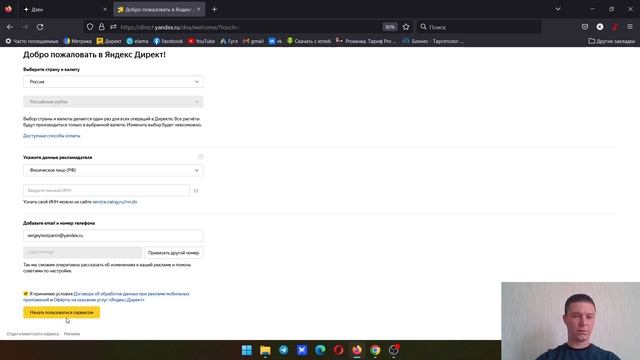
Task: Open the vk bookmark
Action: (275, 41)
